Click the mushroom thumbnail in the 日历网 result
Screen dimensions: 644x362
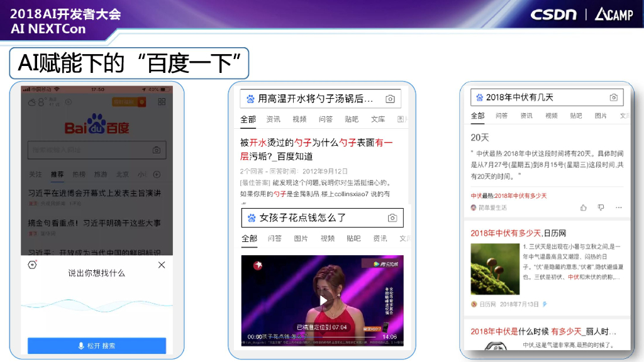pos(495,269)
